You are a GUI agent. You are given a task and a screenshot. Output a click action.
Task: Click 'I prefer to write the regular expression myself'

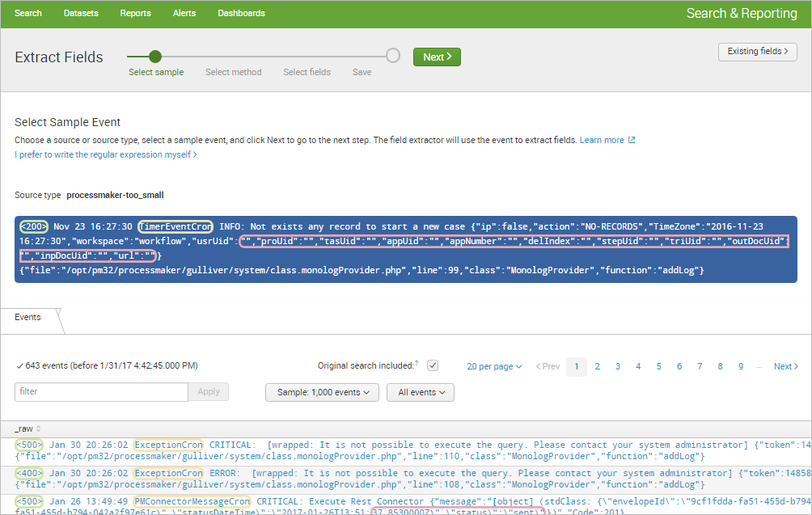[106, 154]
